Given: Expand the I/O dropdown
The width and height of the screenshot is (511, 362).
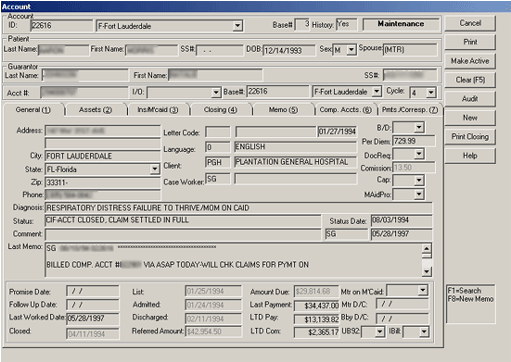Looking at the screenshot, I should (x=216, y=92).
